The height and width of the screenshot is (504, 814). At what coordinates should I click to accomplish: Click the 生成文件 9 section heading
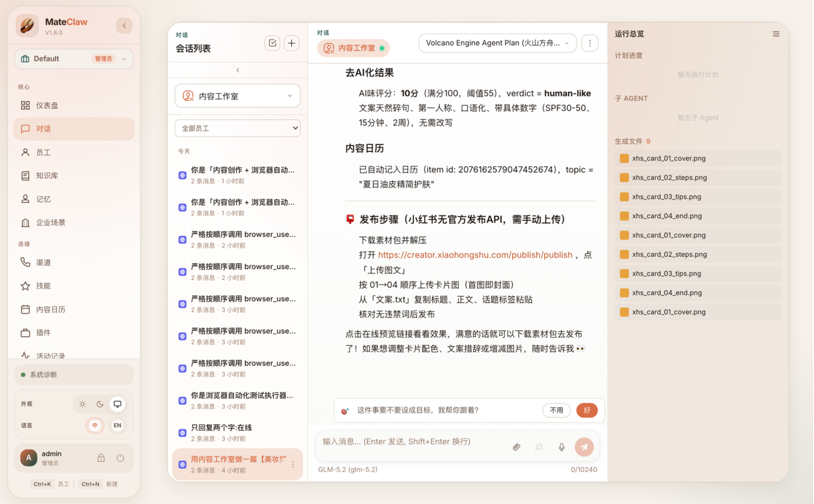632,141
